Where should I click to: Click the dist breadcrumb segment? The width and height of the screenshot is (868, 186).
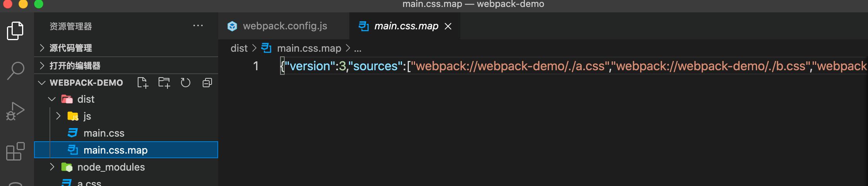(x=239, y=48)
